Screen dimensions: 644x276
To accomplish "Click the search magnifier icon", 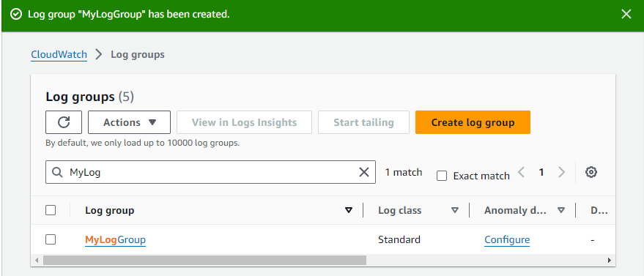I will (x=57, y=172).
